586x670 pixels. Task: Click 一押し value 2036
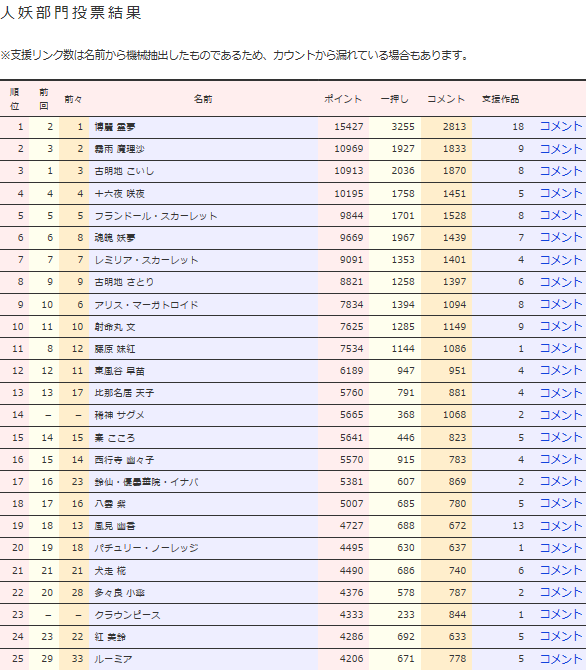coord(403,171)
